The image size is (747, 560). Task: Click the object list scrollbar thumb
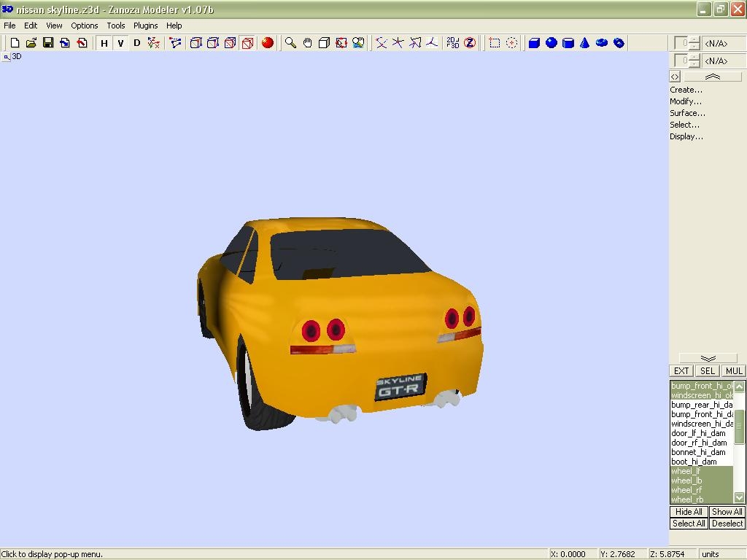pyautogui.click(x=739, y=426)
